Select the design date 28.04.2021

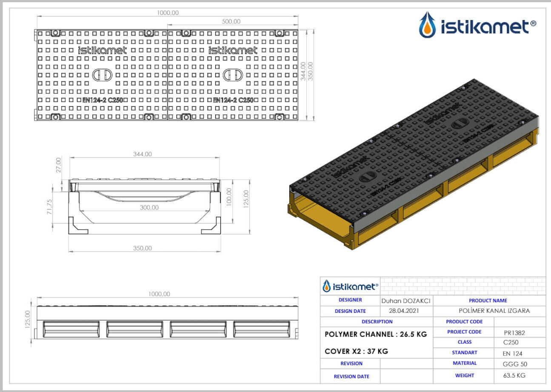tap(406, 311)
